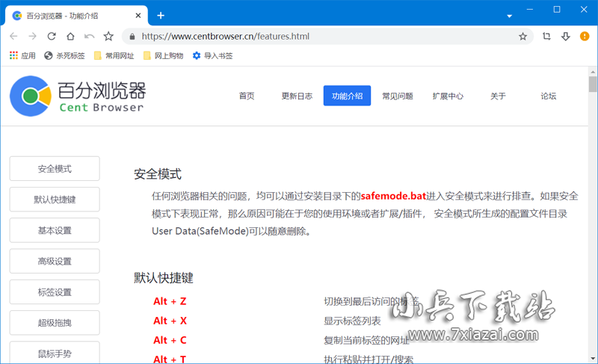The image size is (598, 364).
Task: Open the 常用网址 bookmarks folder
Action: pyautogui.click(x=114, y=55)
